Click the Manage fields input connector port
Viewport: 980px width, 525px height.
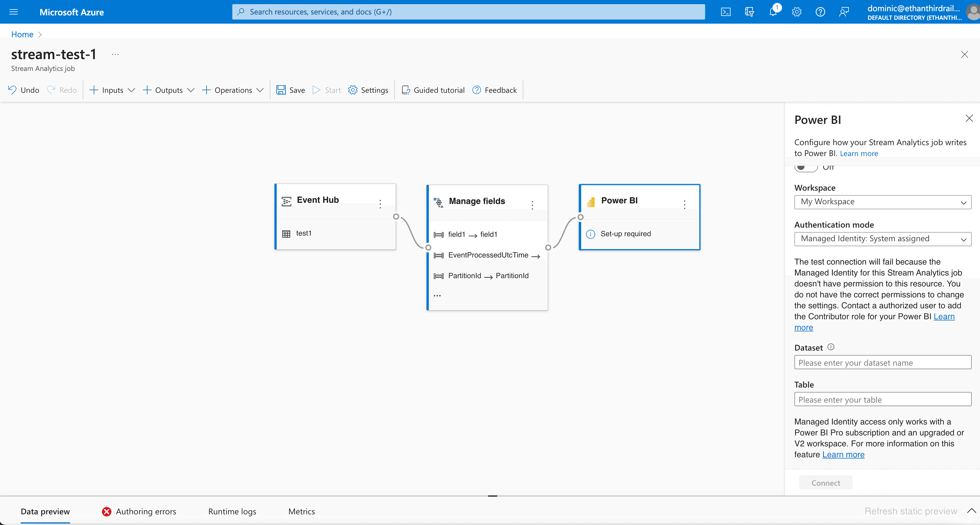pyautogui.click(x=428, y=247)
